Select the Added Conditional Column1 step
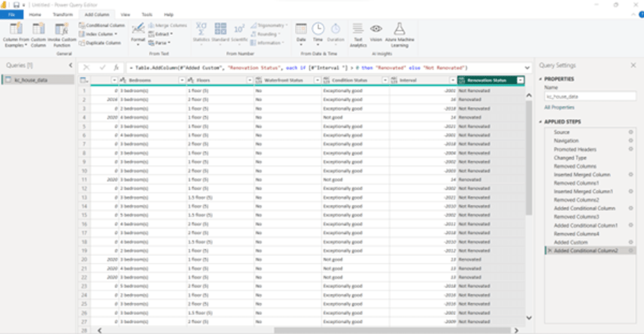This screenshot has width=644, height=334. tap(586, 226)
